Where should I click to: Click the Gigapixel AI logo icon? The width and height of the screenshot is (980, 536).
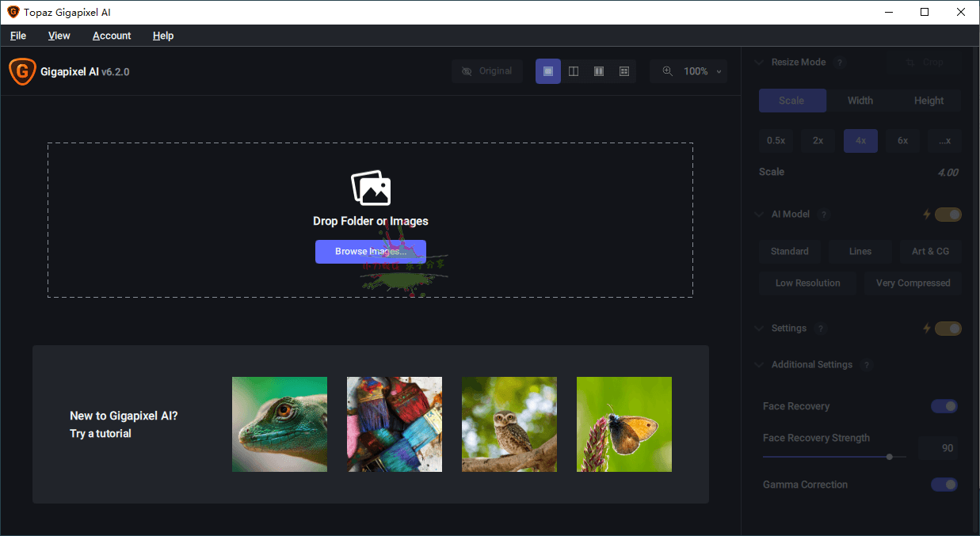[22, 71]
